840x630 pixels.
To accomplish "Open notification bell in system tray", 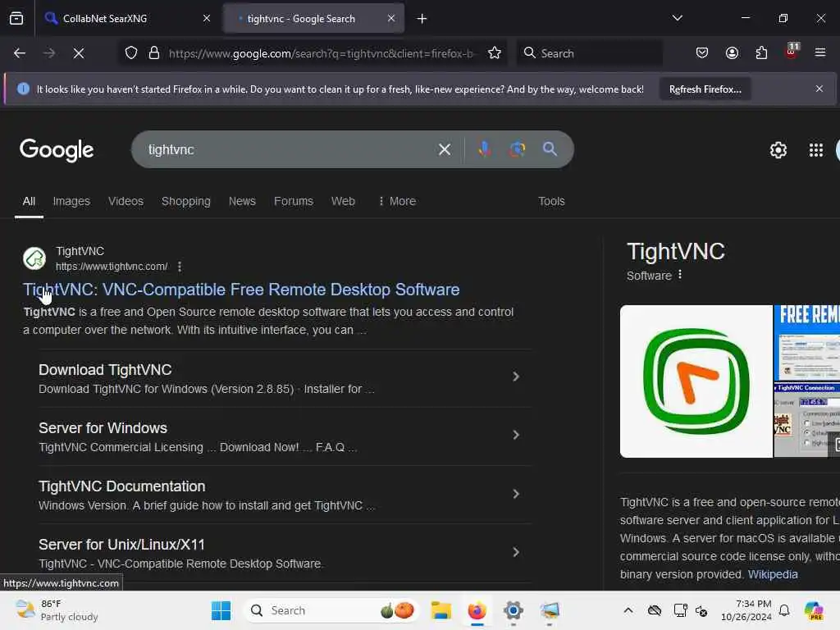I will point(784,610).
